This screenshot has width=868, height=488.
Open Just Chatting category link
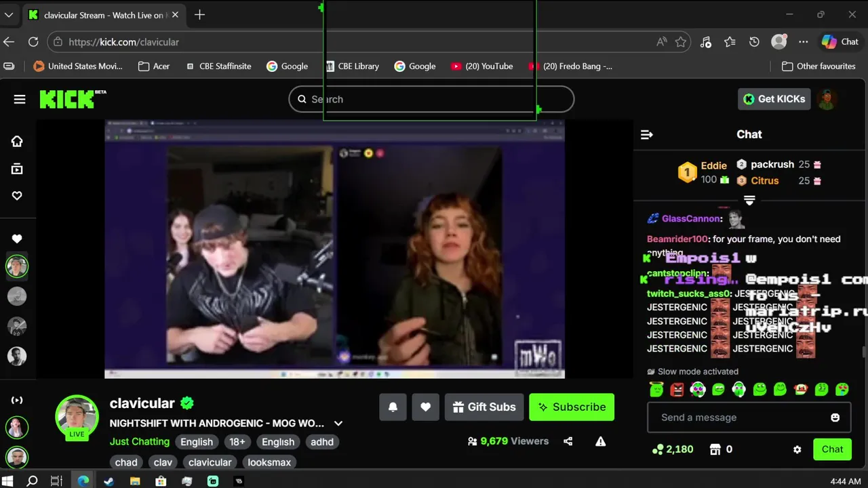[x=140, y=442]
